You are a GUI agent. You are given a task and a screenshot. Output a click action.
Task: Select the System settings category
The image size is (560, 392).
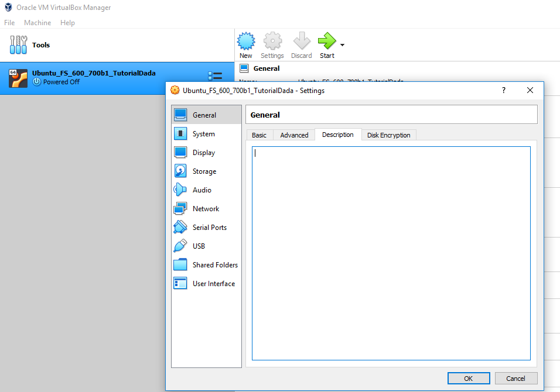[x=203, y=134]
